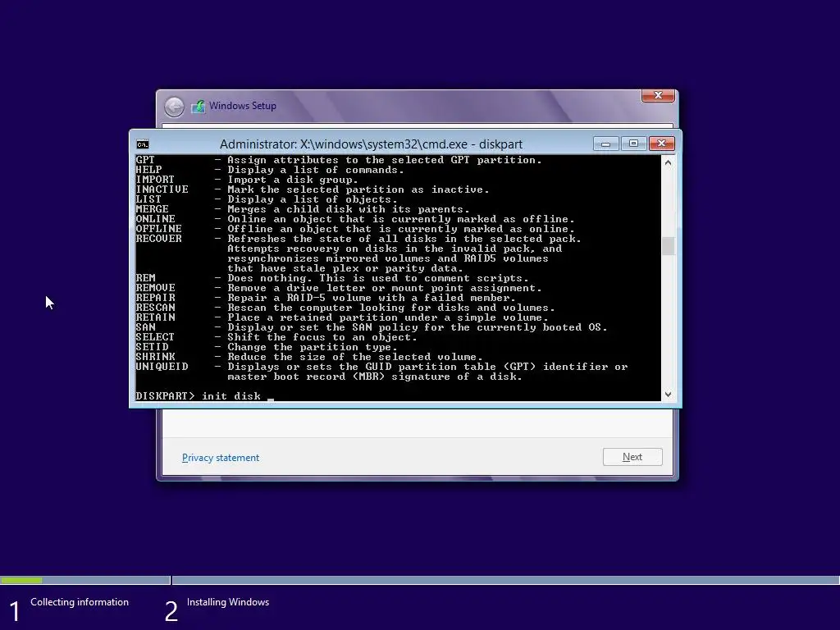Click the INACTIVE command row

click(313, 189)
